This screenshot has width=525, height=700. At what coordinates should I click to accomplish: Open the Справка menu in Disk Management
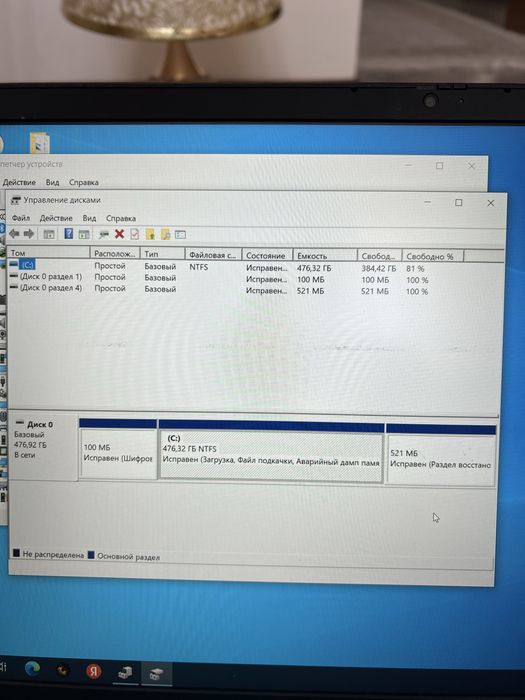tap(121, 218)
